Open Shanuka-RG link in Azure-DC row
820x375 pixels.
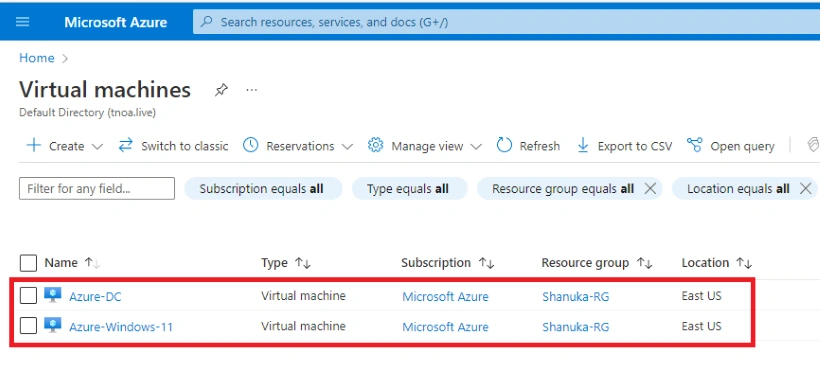(x=575, y=297)
